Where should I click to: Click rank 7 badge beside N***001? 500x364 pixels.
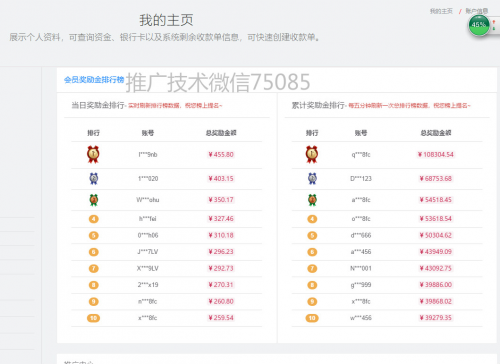(x=312, y=268)
